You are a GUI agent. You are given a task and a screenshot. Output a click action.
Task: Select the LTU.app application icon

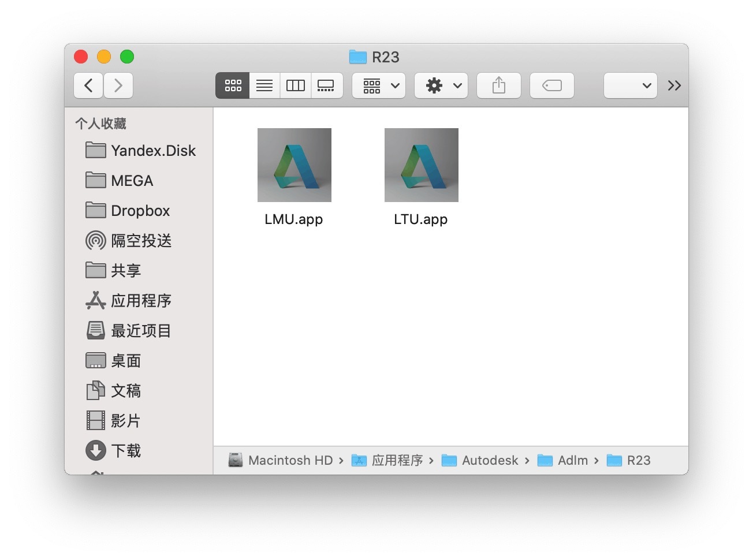pos(421,165)
